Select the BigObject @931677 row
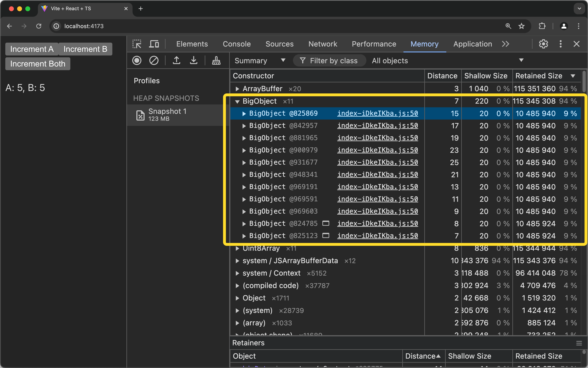This screenshot has width=588, height=368. [x=406, y=162]
